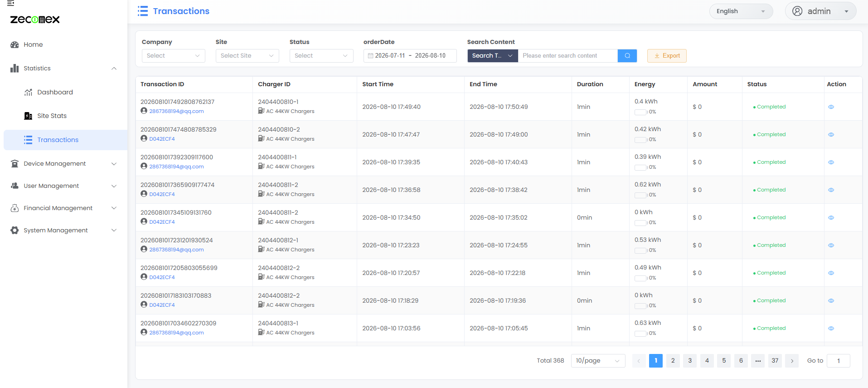Open the Select Site dropdown
868x388 pixels.
tap(247, 56)
